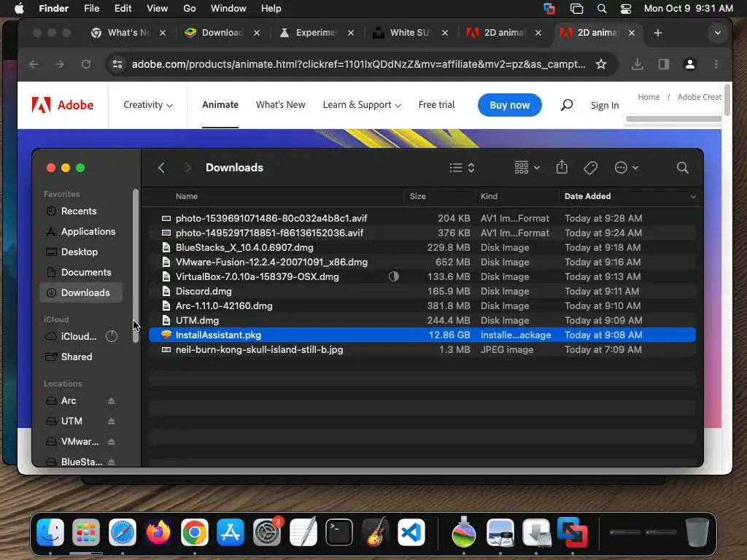Close the Downloads Chrome tab

[x=257, y=33]
